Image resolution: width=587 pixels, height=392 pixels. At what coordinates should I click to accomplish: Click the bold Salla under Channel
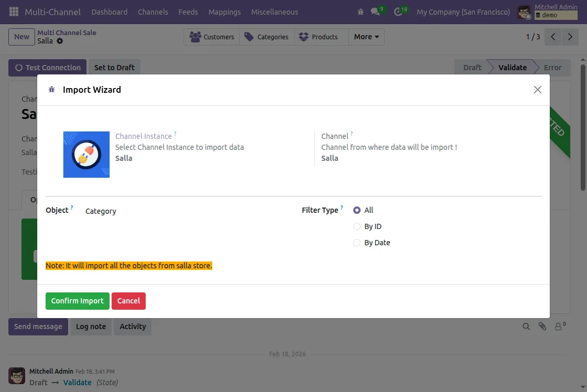pos(330,158)
